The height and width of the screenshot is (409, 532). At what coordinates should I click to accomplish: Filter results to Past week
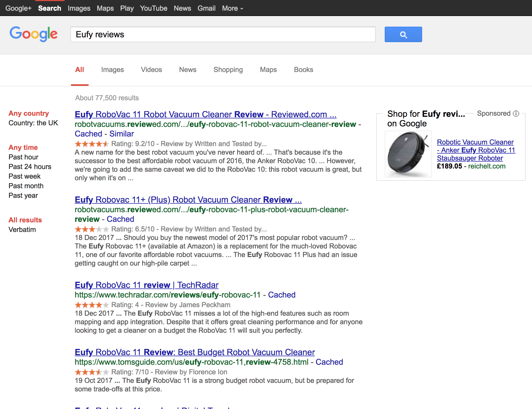(25, 176)
